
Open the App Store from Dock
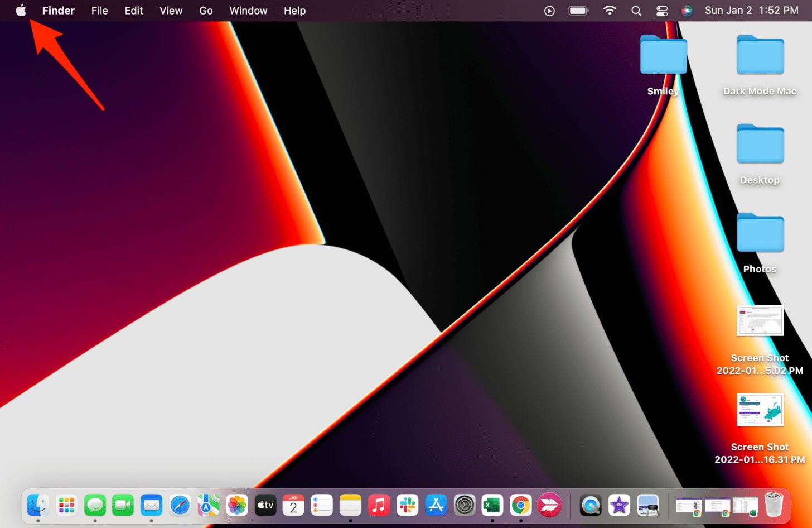coord(436,506)
